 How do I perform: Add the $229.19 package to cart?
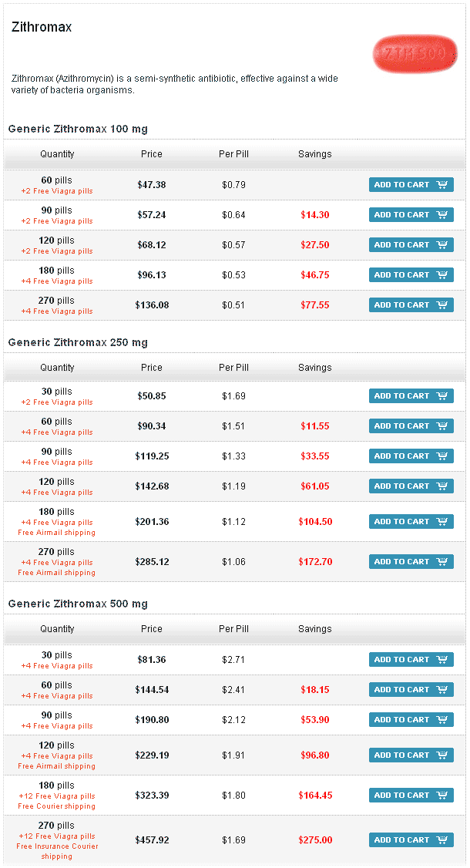(411, 755)
